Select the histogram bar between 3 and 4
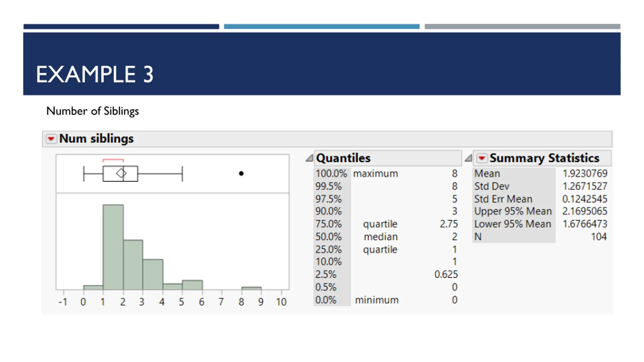 point(153,274)
